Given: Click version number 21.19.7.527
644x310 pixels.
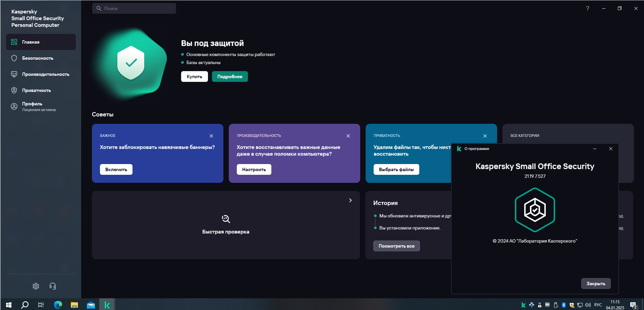Looking at the screenshot, I should click(535, 176).
